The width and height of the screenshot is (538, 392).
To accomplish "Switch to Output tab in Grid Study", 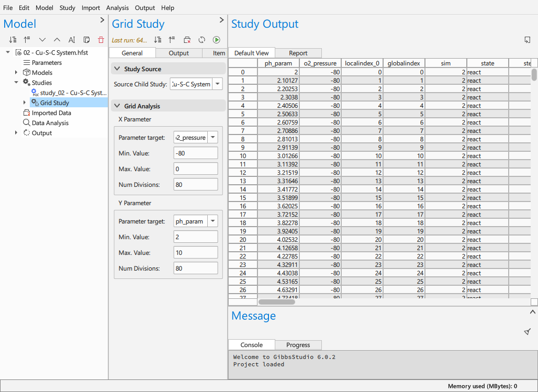I will (179, 53).
